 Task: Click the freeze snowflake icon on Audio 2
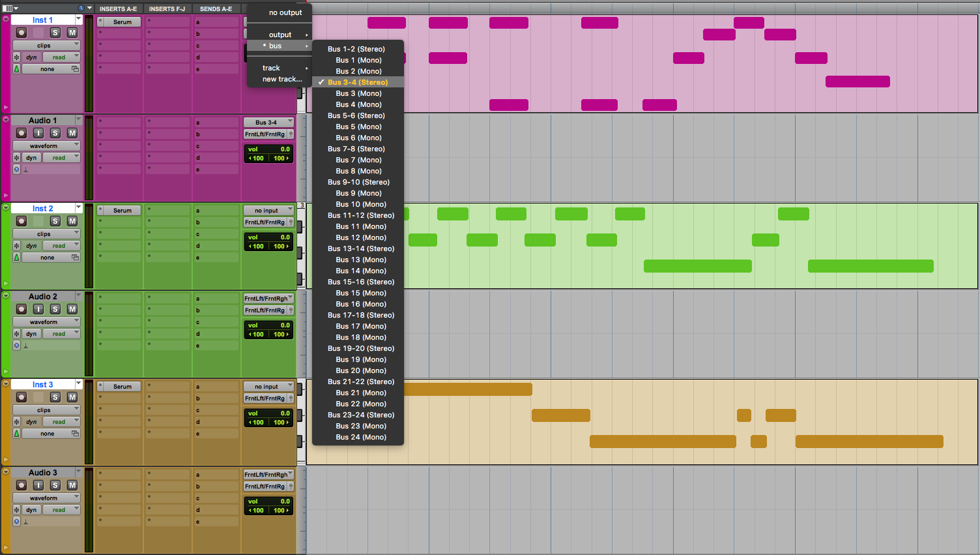17,334
